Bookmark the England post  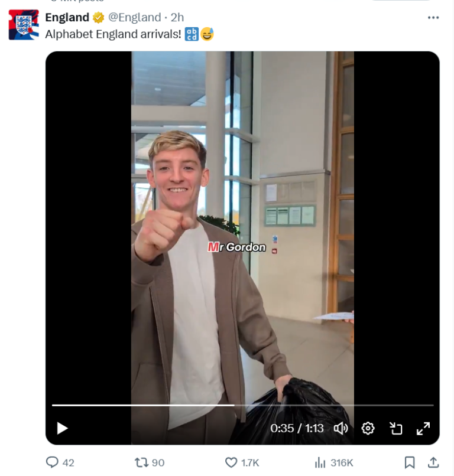coord(409,462)
